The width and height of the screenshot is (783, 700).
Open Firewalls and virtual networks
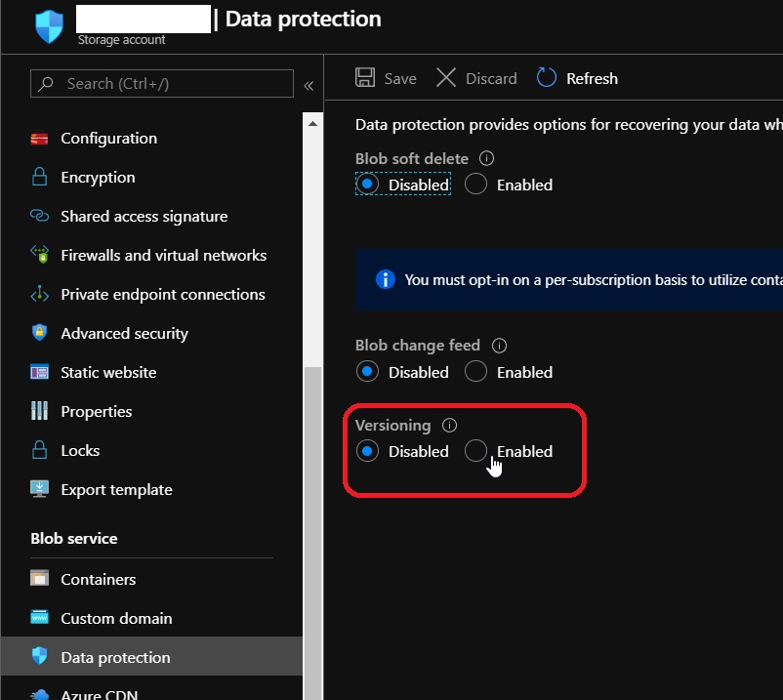(163, 256)
